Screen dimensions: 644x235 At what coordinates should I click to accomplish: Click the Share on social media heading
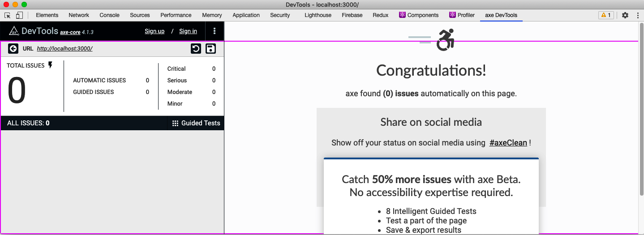431,122
